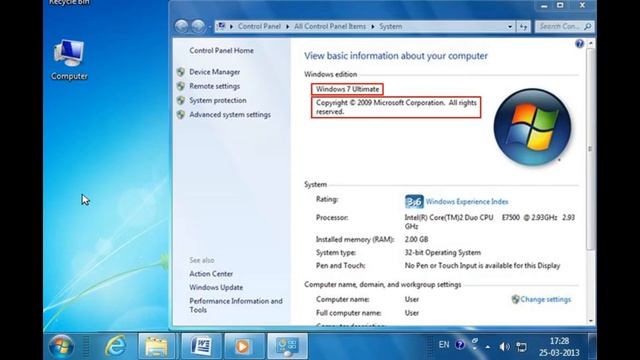Click the Show desktop button
Viewport: 640px width, 360px height.
[592, 346]
